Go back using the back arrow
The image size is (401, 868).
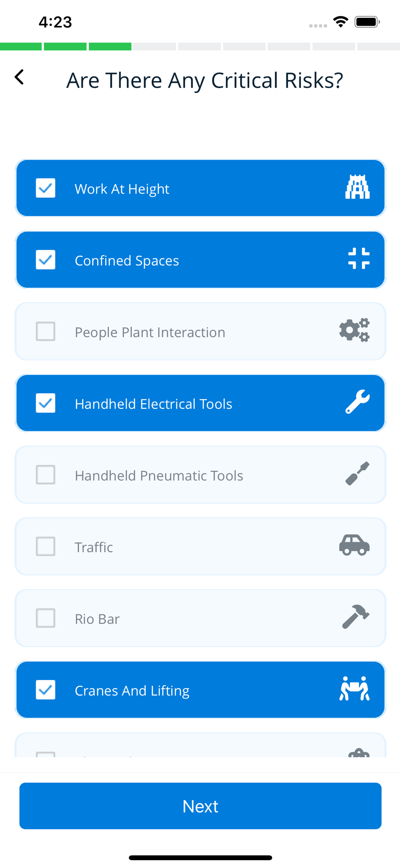click(20, 78)
